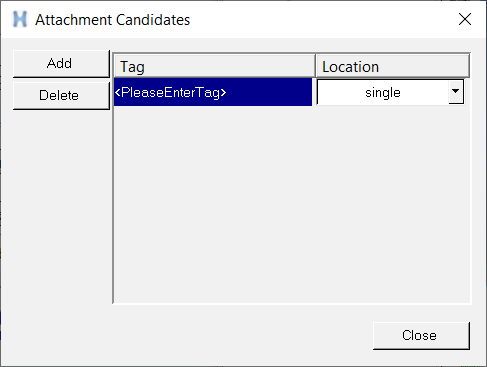Delete the selected attachment candidate
This screenshot has width=487, height=367.
(x=61, y=96)
